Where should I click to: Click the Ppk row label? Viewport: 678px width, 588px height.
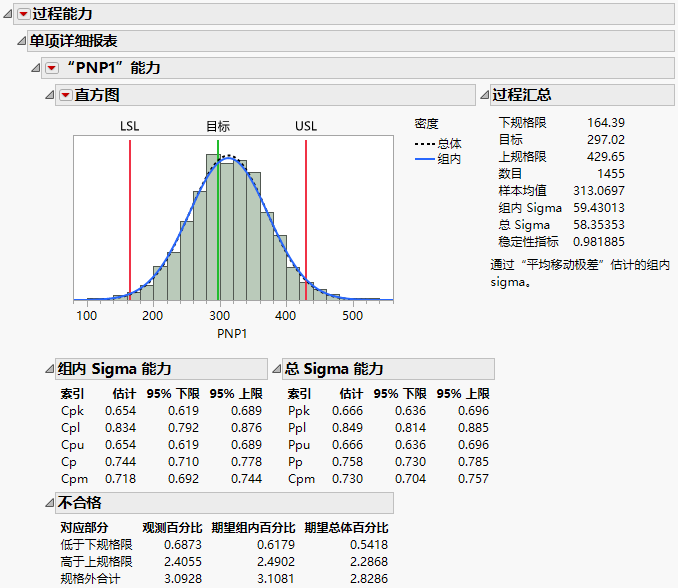pos(299,411)
